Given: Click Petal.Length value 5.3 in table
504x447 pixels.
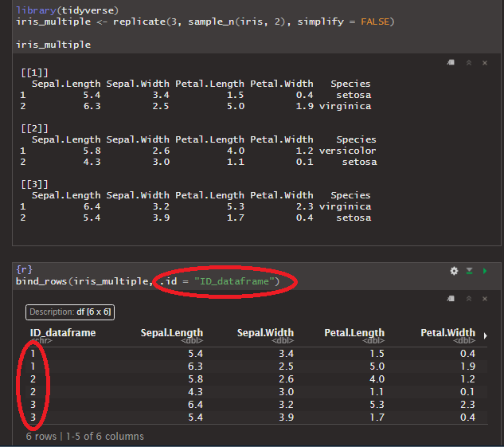Looking at the screenshot, I should (x=377, y=404).
